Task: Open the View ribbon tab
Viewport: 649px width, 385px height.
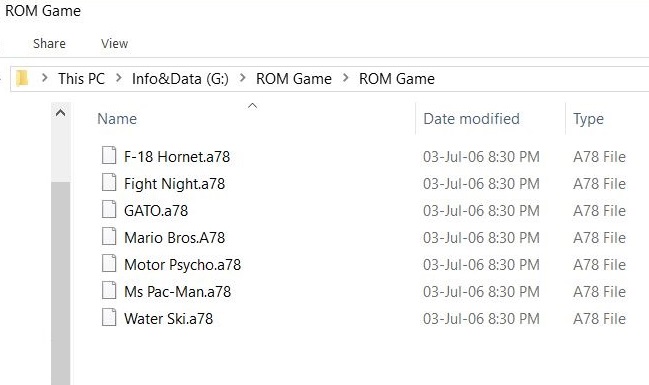Action: [x=115, y=43]
